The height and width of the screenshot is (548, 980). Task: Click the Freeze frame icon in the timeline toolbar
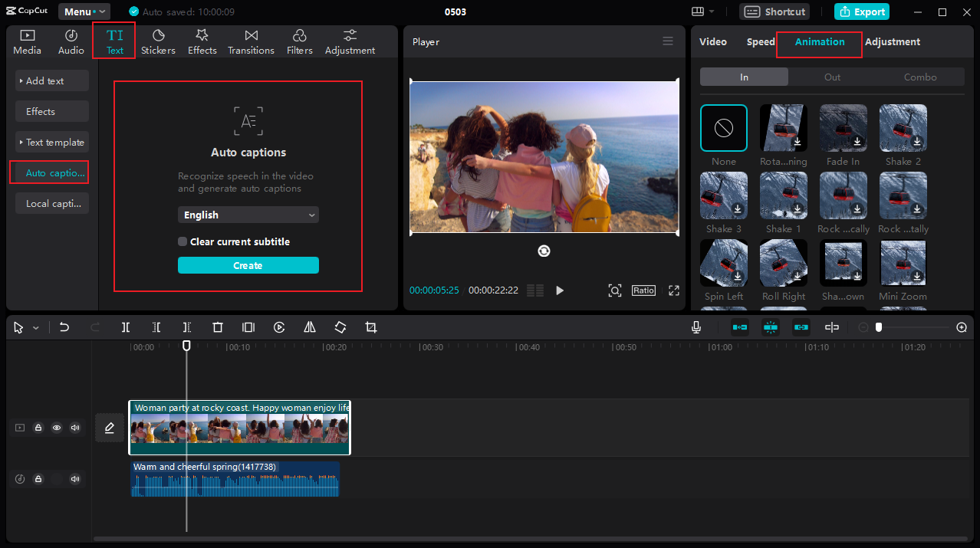[248, 327]
